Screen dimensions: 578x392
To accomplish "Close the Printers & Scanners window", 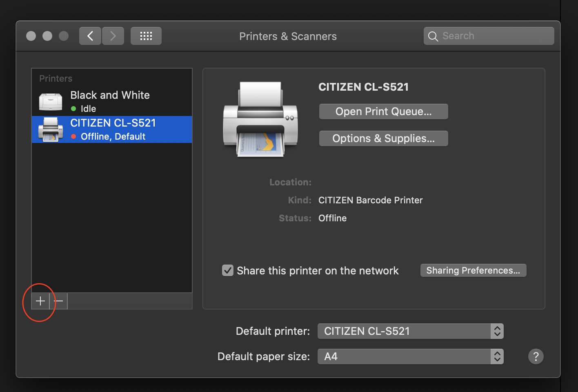I will (x=31, y=36).
